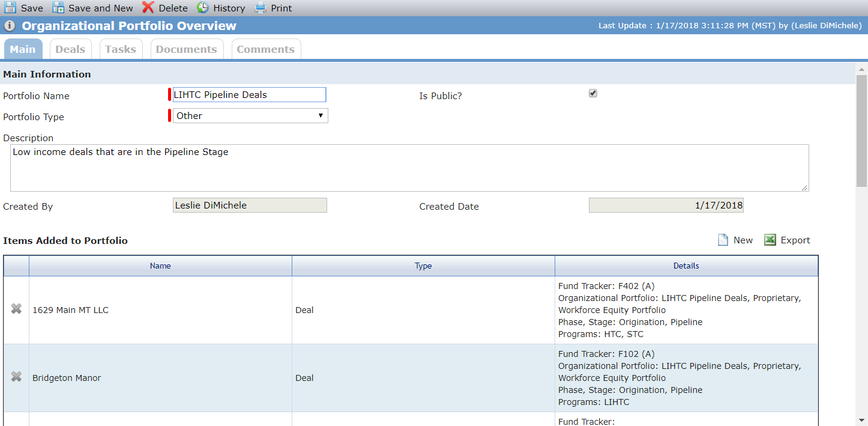The width and height of the screenshot is (868, 426).
Task: Click the Print printer icon
Action: click(261, 8)
